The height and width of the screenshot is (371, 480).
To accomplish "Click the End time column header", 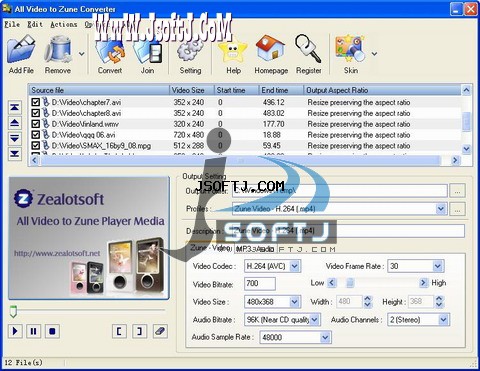I will [x=281, y=90].
